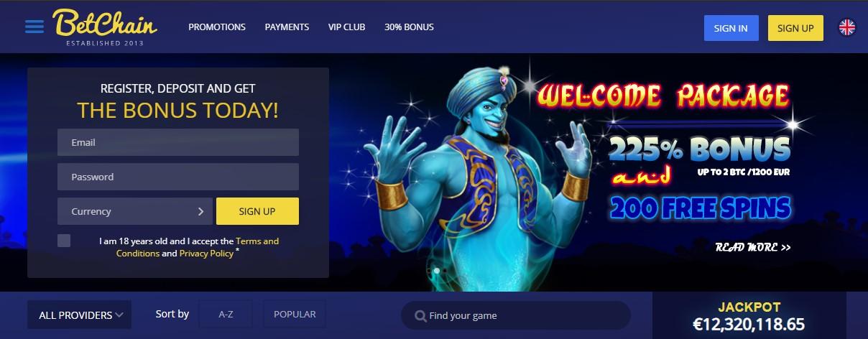Expand the Currency dropdown
The width and height of the screenshot is (868, 339).
pyautogui.click(x=135, y=211)
